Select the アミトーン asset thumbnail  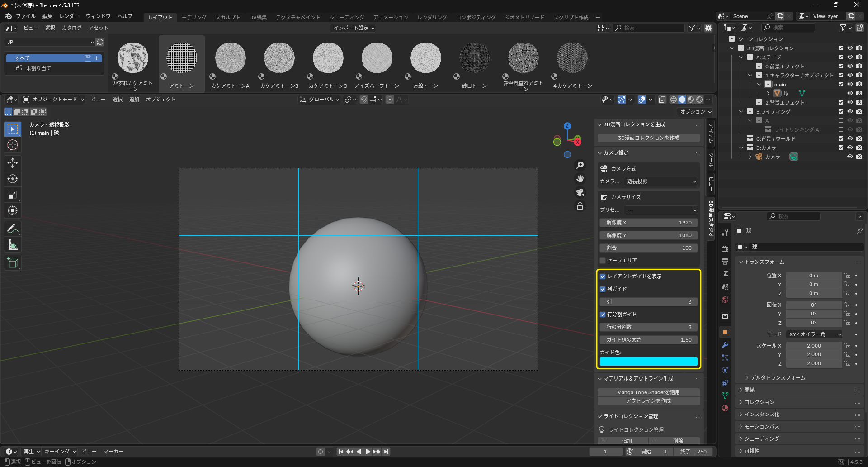click(x=182, y=64)
